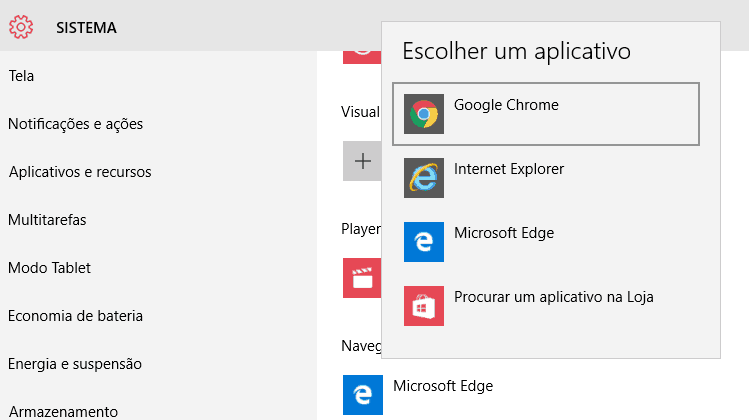Click Microsoft Edge label below Navegador
The width and height of the screenshot is (749, 420).
443,386
